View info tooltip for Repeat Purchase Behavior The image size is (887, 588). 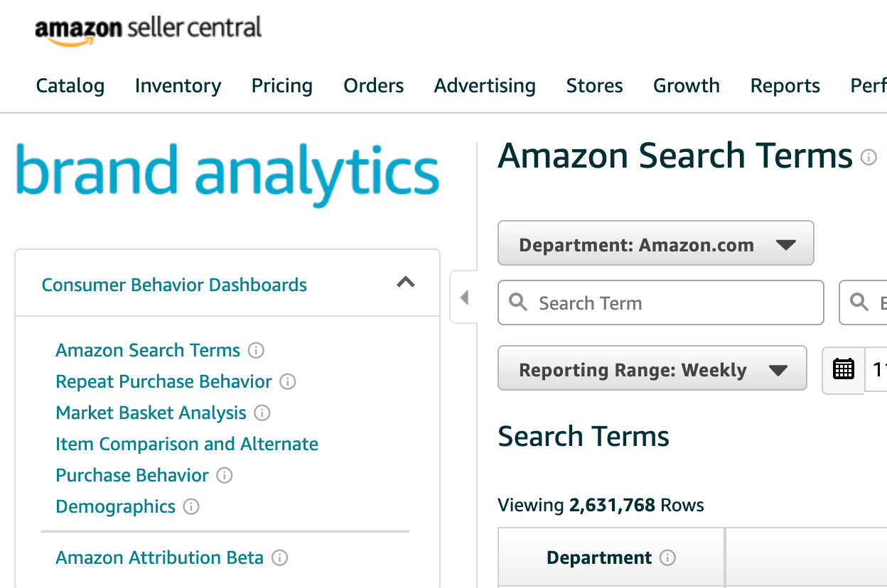(288, 381)
